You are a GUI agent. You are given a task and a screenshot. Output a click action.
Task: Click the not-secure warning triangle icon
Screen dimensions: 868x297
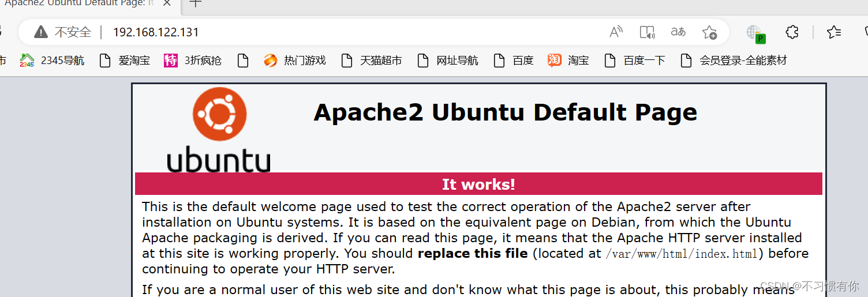(41, 32)
